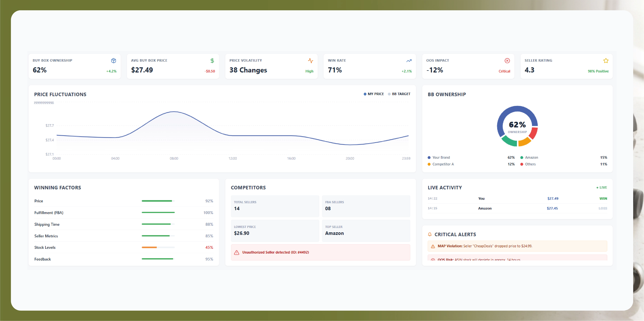Toggle Your Brand in ownership legend
The height and width of the screenshot is (321, 644).
click(x=441, y=157)
